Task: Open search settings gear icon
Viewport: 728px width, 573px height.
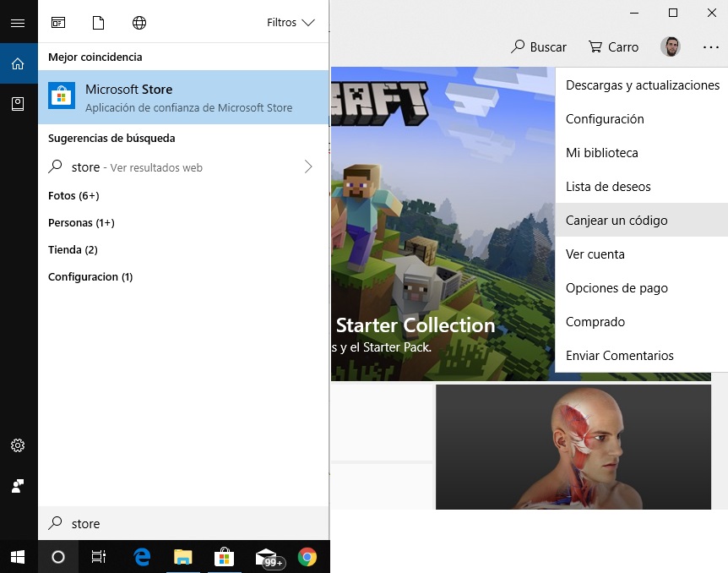Action: (x=18, y=445)
